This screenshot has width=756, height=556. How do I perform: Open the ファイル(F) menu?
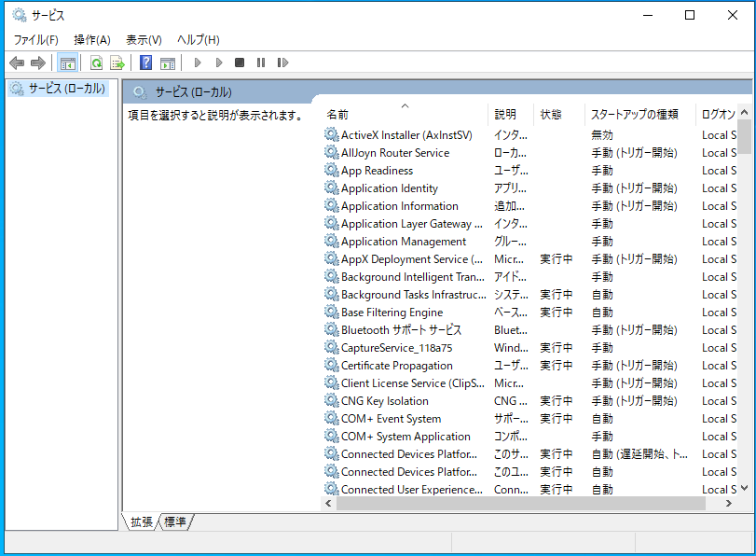point(35,39)
